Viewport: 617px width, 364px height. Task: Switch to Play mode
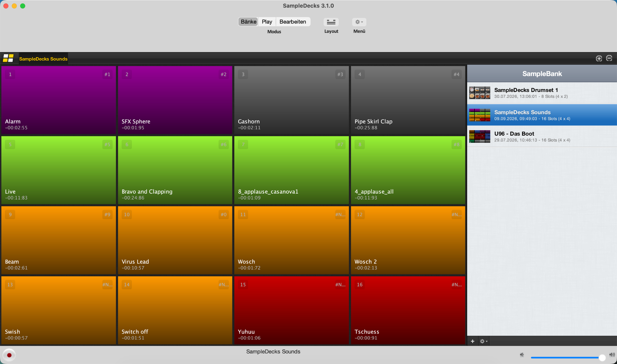pyautogui.click(x=267, y=22)
